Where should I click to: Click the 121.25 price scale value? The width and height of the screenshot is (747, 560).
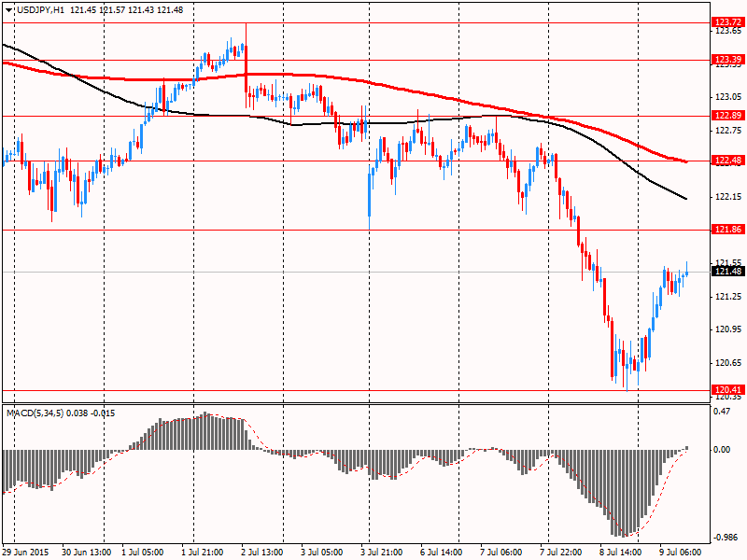tap(728, 297)
